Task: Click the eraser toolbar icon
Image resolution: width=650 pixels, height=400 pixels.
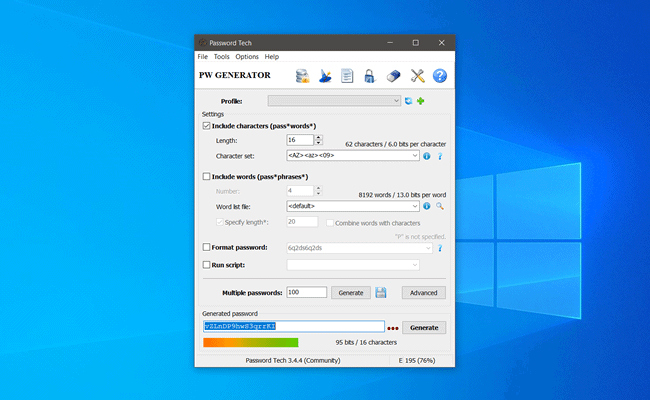Action: coord(393,76)
